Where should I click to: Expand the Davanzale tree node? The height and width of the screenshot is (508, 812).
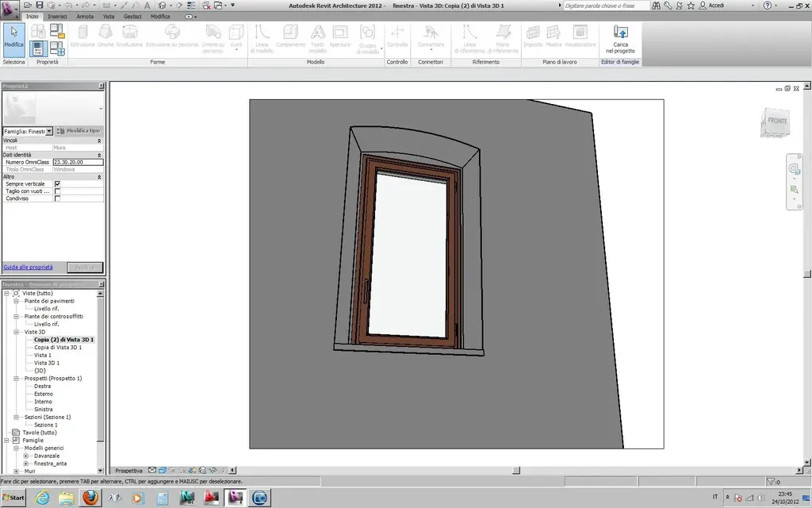[x=26, y=456]
